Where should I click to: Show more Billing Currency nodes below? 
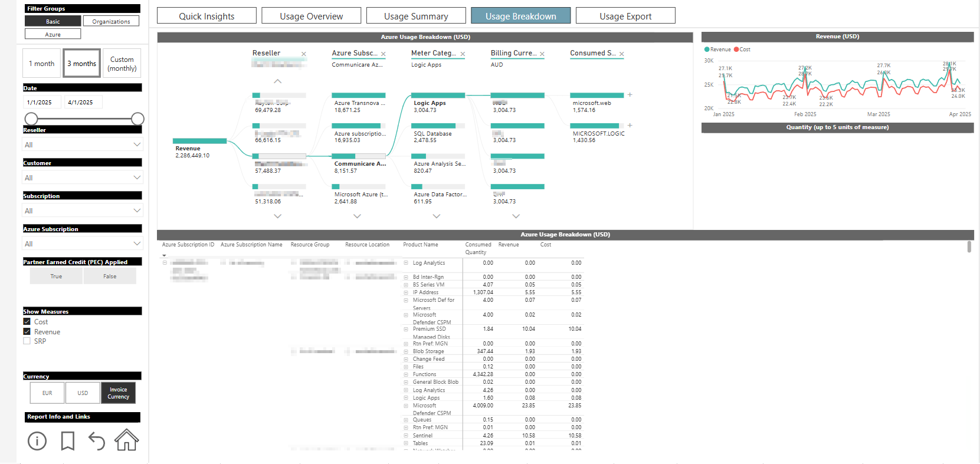pyautogui.click(x=516, y=216)
